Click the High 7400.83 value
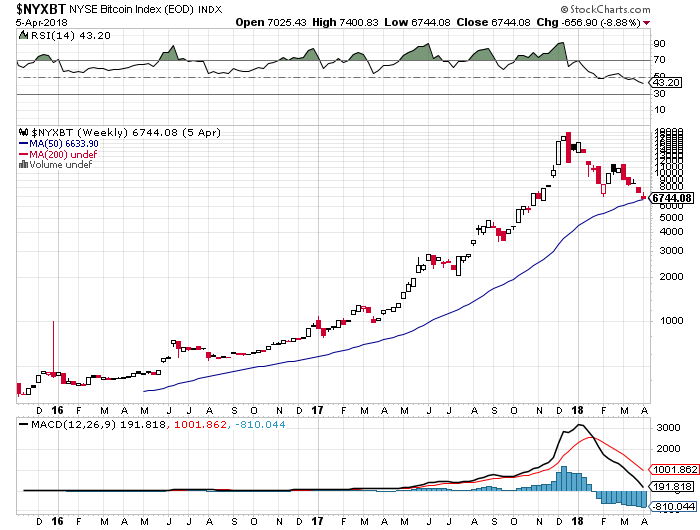 point(346,22)
